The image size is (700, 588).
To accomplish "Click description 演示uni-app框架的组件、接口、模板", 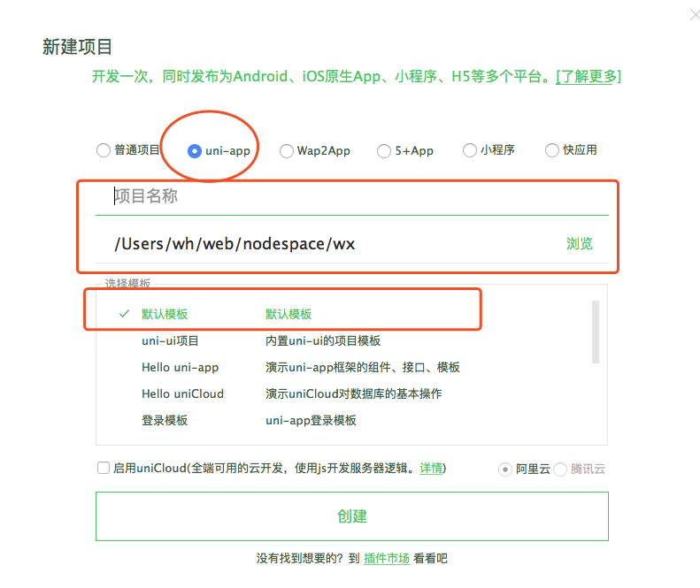I will coord(363,367).
